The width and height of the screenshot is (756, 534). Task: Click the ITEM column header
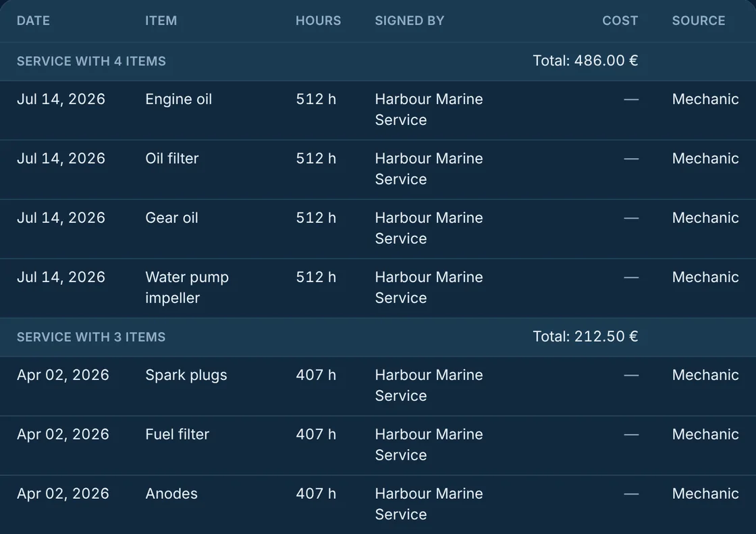161,21
